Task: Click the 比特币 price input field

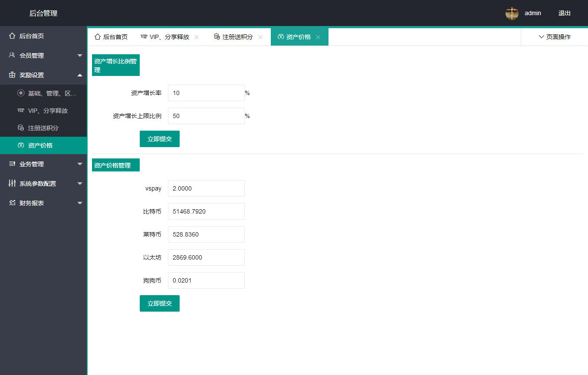Action: 206,211
